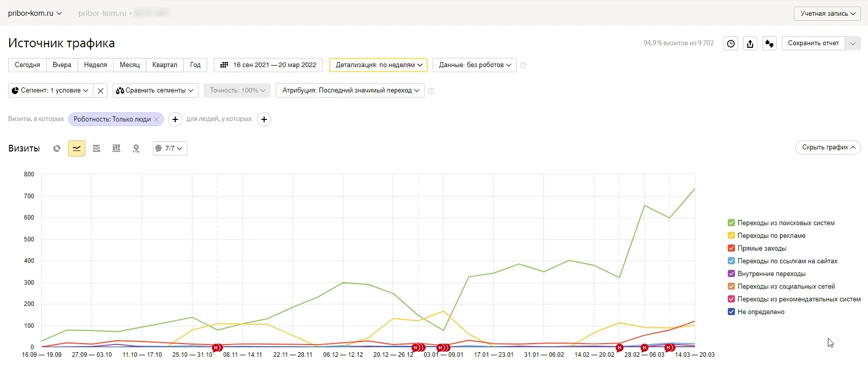Open the map view icon
The width and height of the screenshot is (868, 370).
tap(136, 148)
